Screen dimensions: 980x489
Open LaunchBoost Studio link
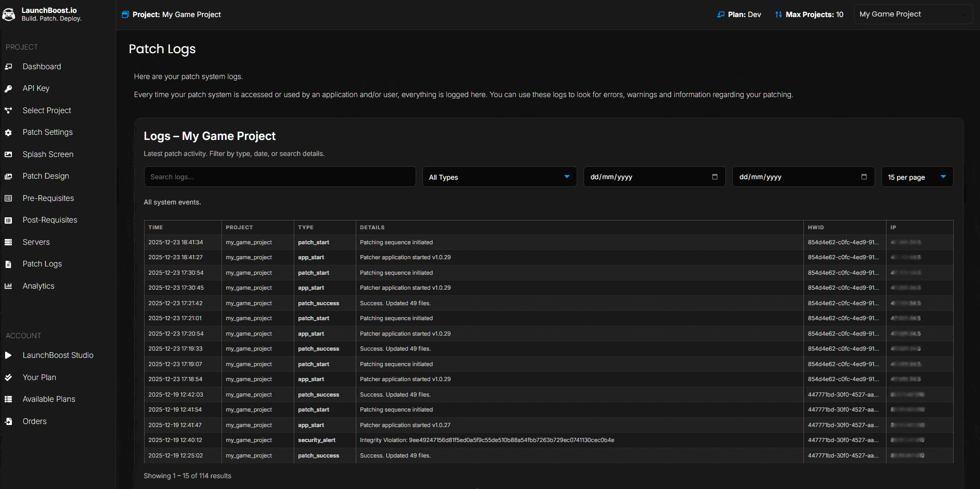pyautogui.click(x=58, y=355)
